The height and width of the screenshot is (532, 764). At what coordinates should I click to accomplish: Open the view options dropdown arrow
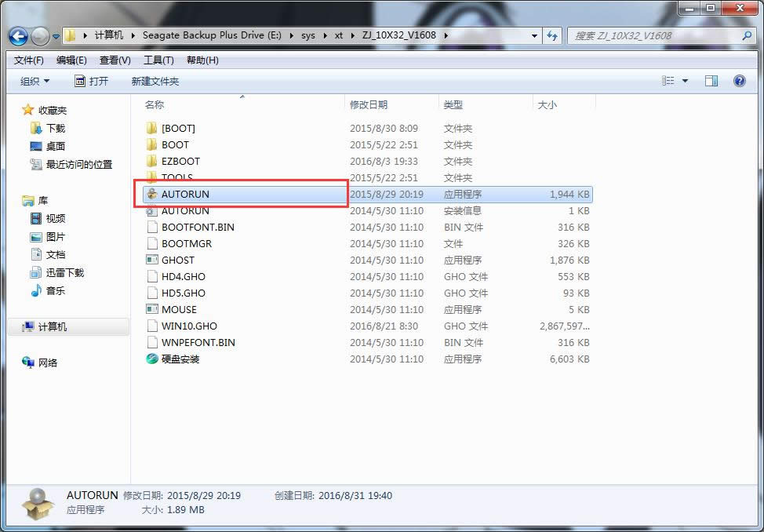coord(685,81)
